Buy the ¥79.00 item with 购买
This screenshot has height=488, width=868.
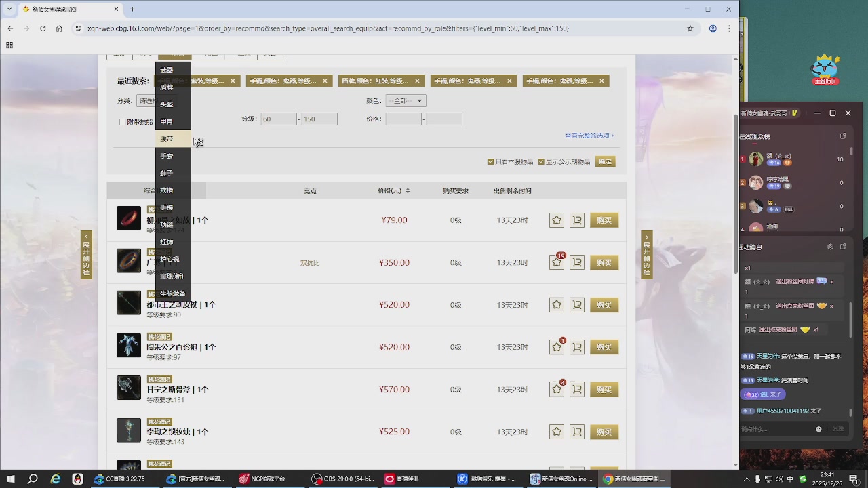click(x=604, y=220)
